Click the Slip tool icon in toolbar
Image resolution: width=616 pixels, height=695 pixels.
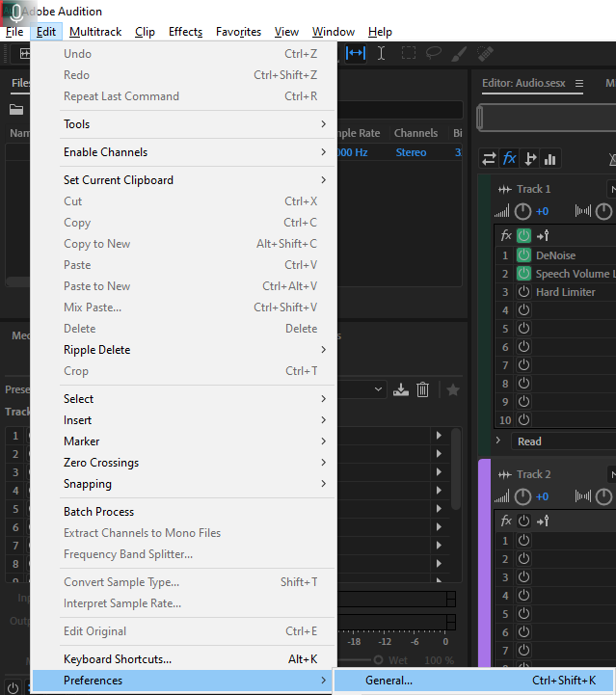click(x=356, y=53)
